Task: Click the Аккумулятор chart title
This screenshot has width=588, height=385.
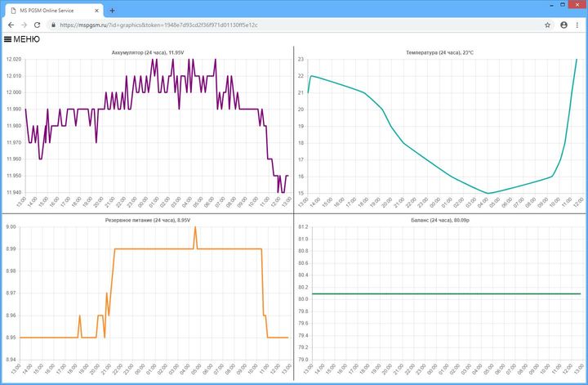Action: tap(147, 52)
